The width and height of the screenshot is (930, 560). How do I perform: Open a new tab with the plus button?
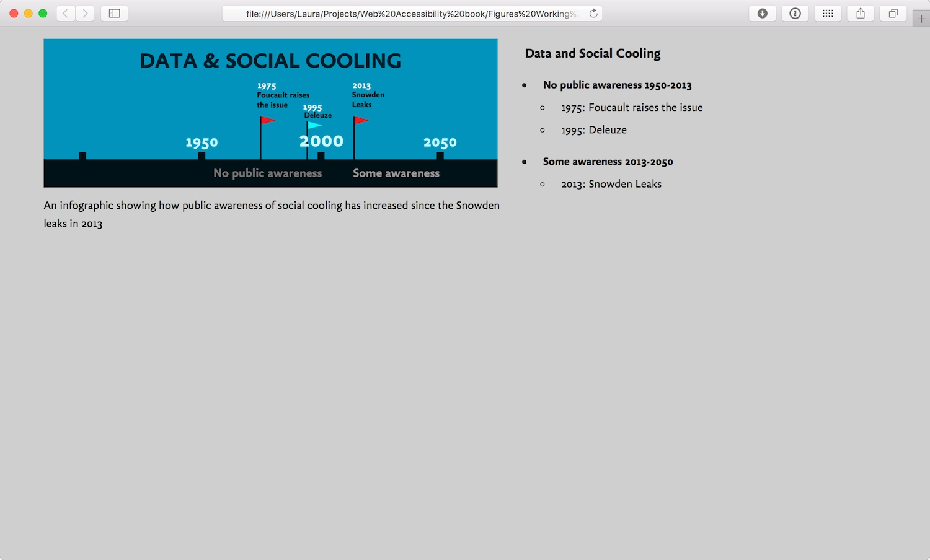pos(922,18)
